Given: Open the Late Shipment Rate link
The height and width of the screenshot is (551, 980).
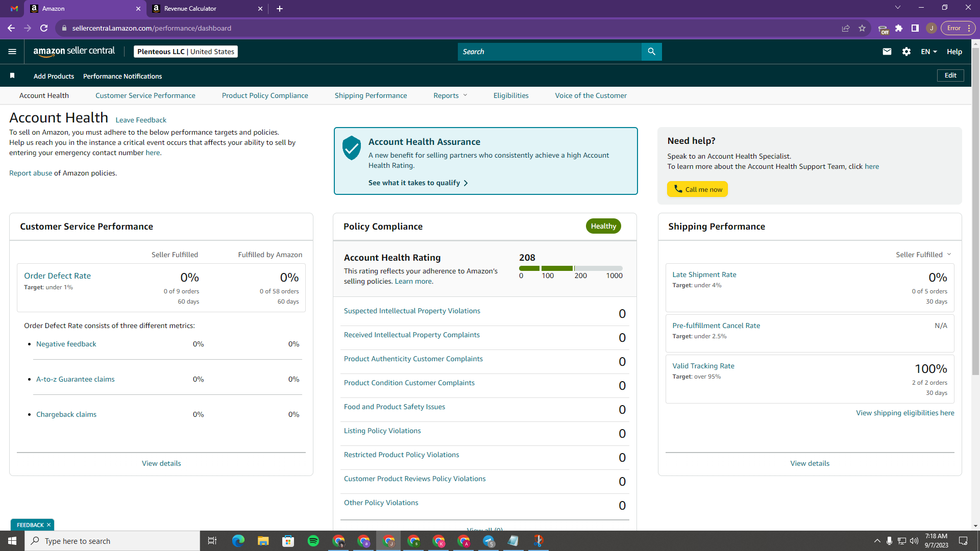Looking at the screenshot, I should tap(704, 274).
